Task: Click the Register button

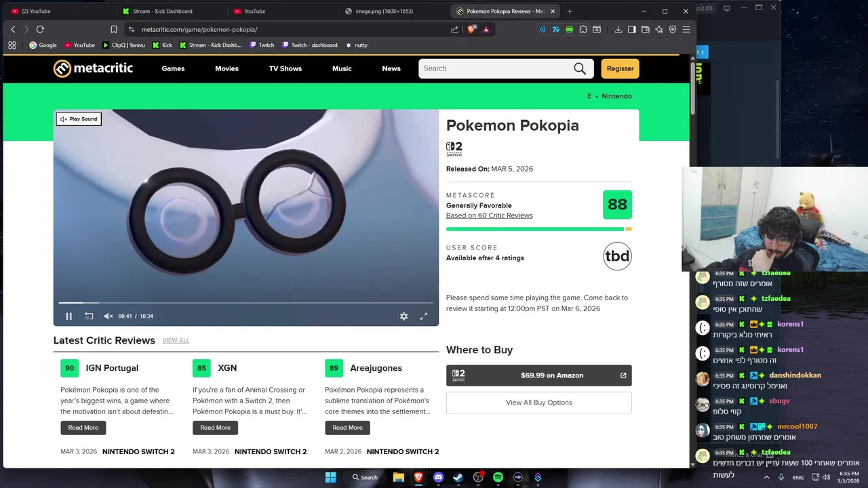Action: tap(620, 68)
